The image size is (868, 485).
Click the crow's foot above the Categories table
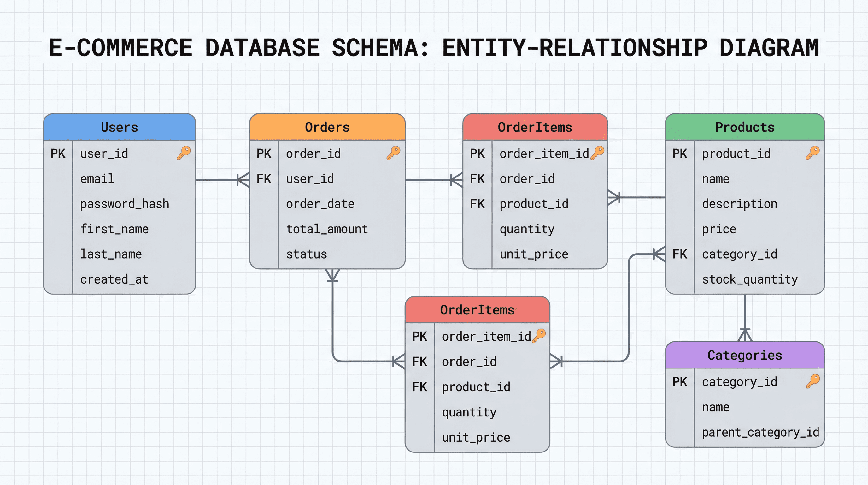(745, 335)
